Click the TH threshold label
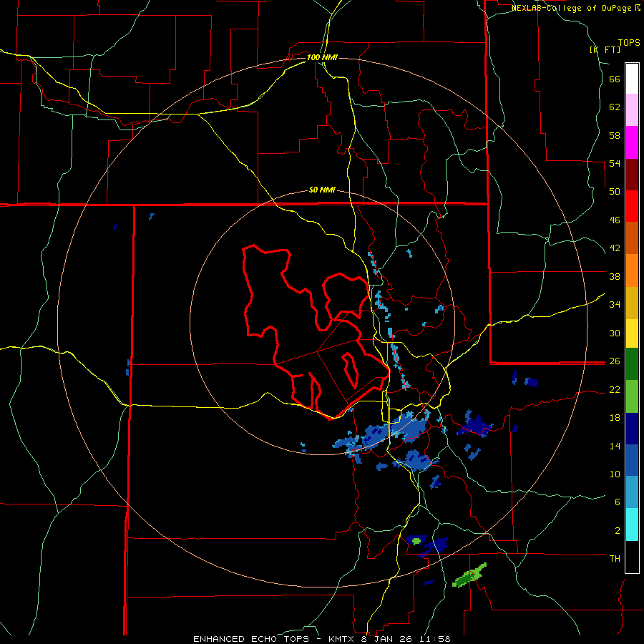This screenshot has width=644, height=644. pyautogui.click(x=615, y=558)
